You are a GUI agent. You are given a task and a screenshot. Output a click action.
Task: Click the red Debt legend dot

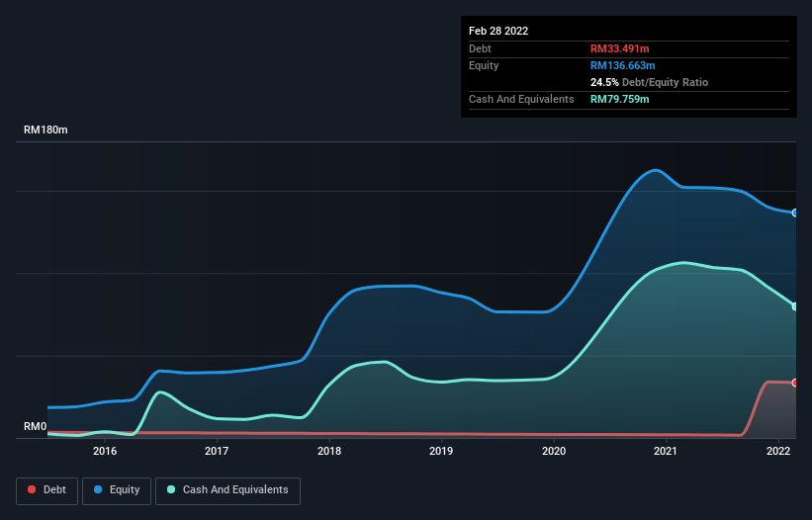tap(32, 489)
